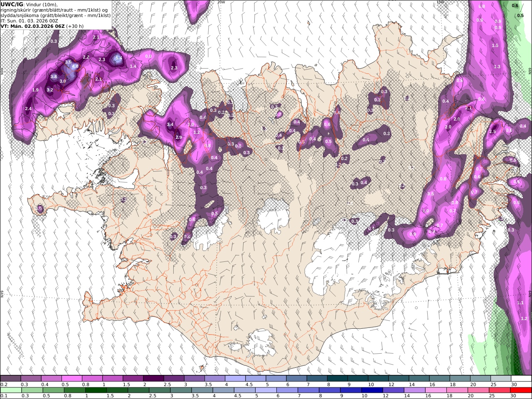Click the dark green swatch between 1 and 1.5, bottom row
The width and height of the screenshot is (532, 399).
point(96,390)
